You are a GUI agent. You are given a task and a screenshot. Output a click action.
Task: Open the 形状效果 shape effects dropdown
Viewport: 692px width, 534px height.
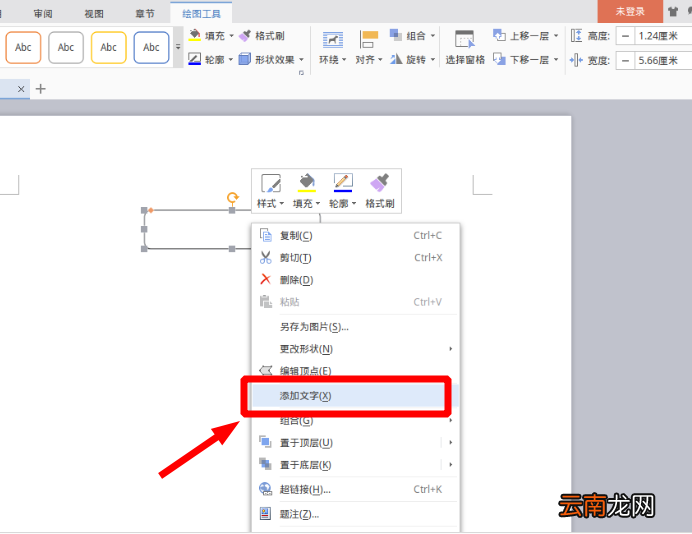coord(301,59)
